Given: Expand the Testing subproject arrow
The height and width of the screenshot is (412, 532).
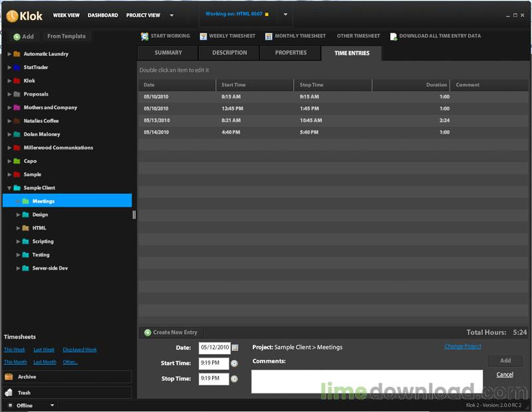Looking at the screenshot, I should coord(19,255).
